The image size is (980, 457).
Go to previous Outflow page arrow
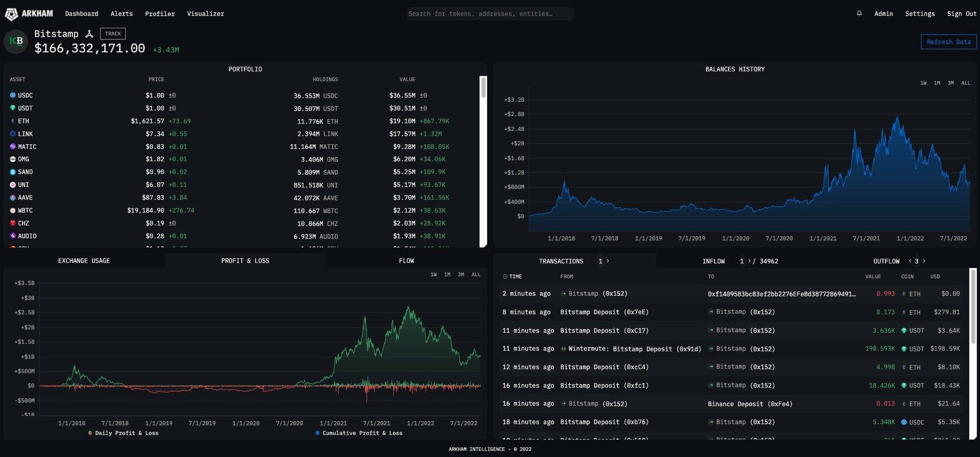(x=910, y=261)
